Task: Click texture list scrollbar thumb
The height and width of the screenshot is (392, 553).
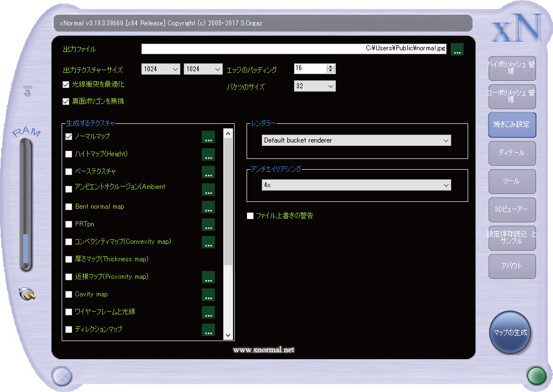Action: coord(228,202)
